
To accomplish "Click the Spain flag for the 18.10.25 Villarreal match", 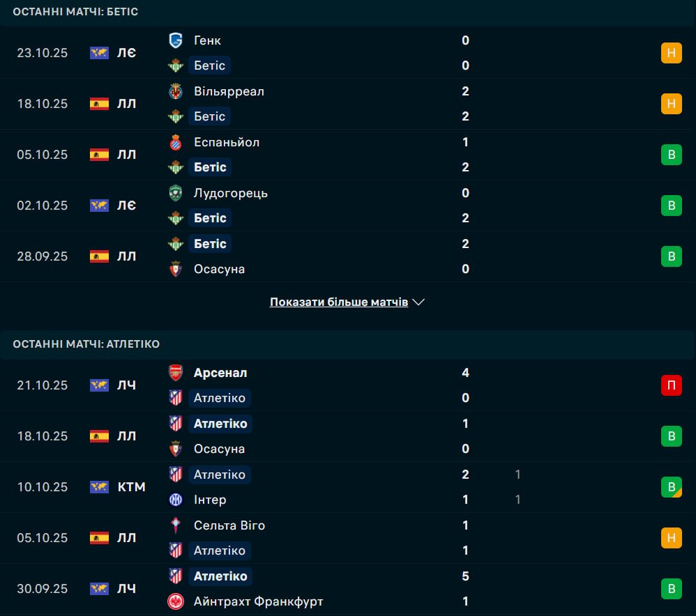I will coord(99,104).
